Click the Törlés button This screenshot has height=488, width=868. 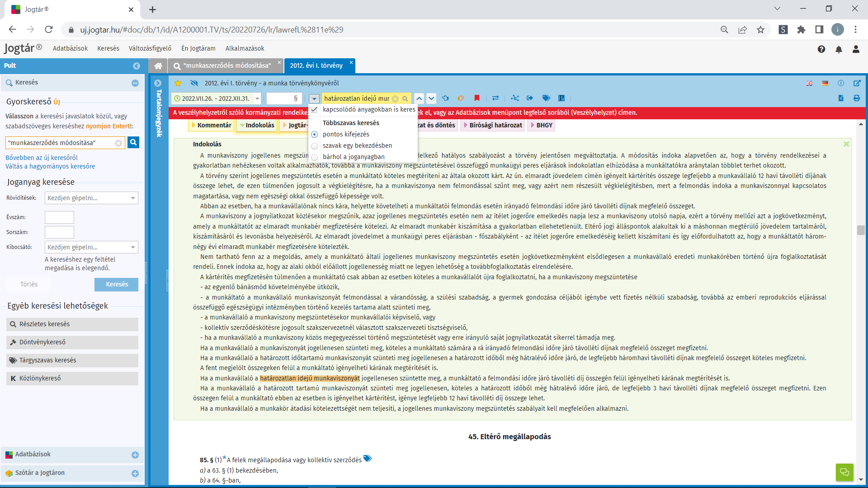point(29,284)
